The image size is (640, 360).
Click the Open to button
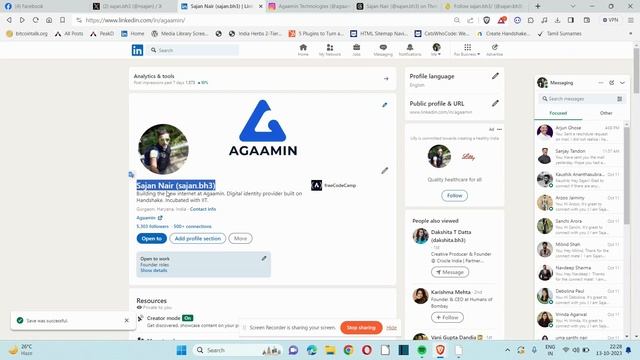pos(151,238)
